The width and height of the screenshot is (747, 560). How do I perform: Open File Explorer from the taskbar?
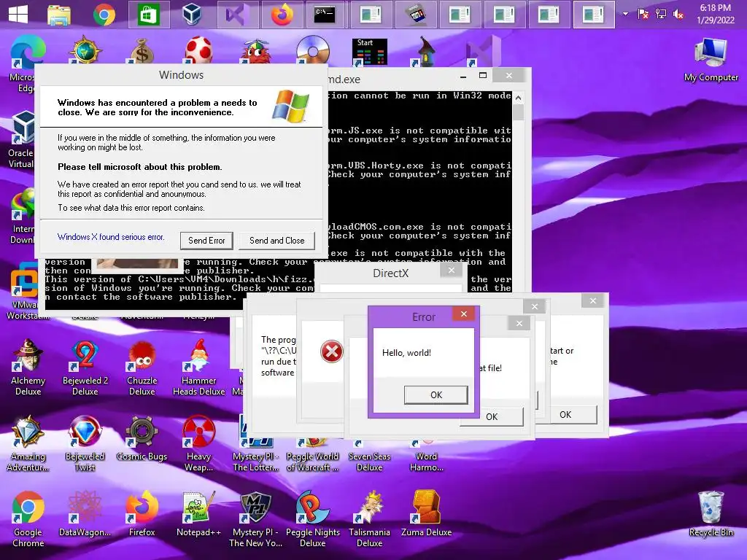pos(59,15)
